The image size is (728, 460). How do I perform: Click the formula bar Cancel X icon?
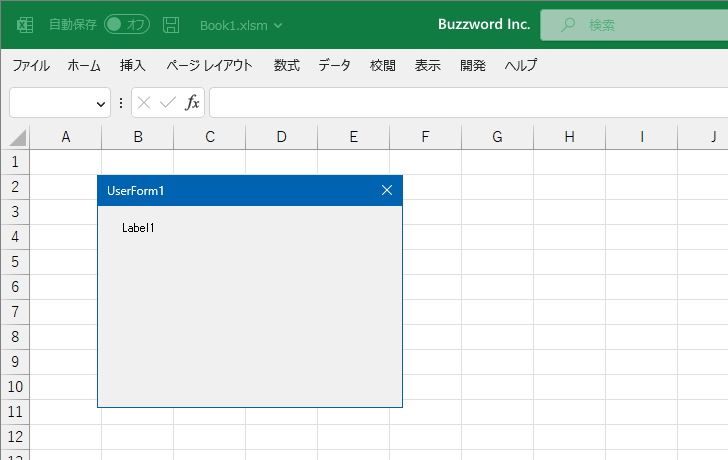tap(144, 103)
